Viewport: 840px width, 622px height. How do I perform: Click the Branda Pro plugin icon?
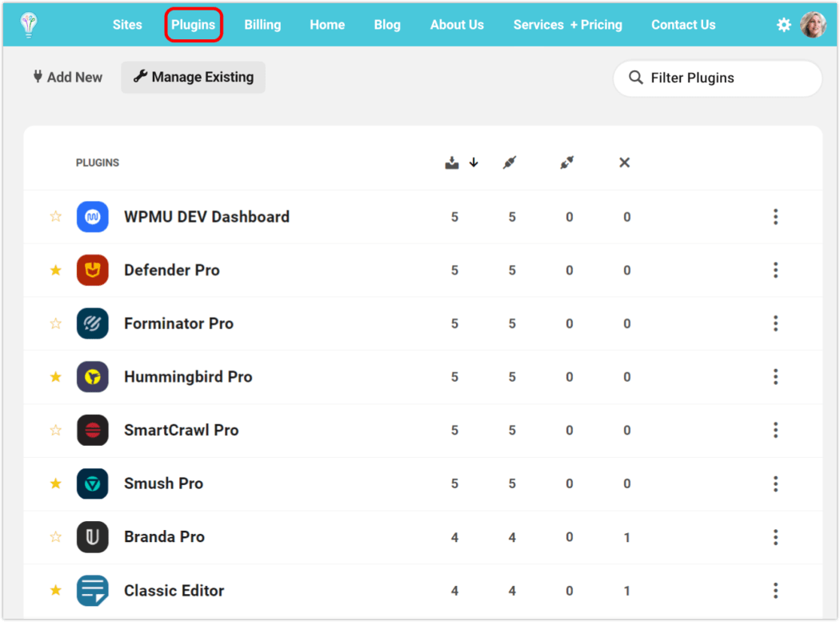[x=93, y=536]
